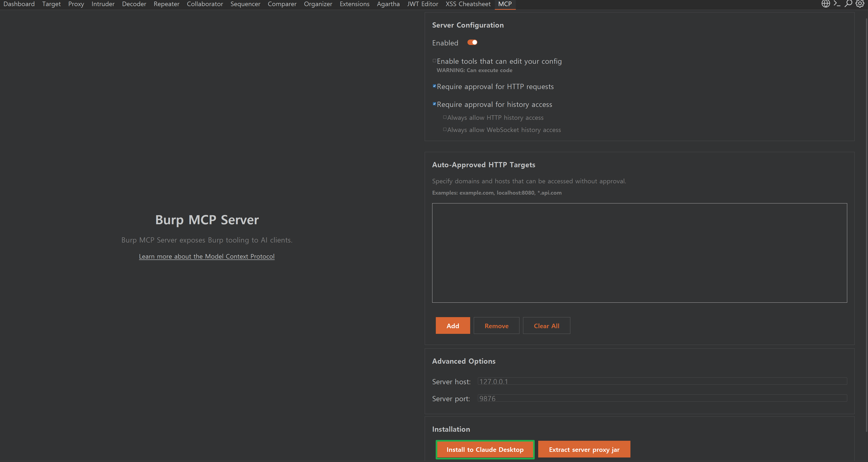
Task: Open search with the magnifier icon
Action: coord(848,4)
